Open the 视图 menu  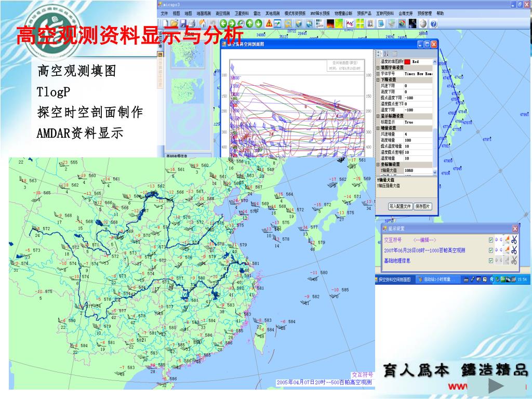(176, 14)
